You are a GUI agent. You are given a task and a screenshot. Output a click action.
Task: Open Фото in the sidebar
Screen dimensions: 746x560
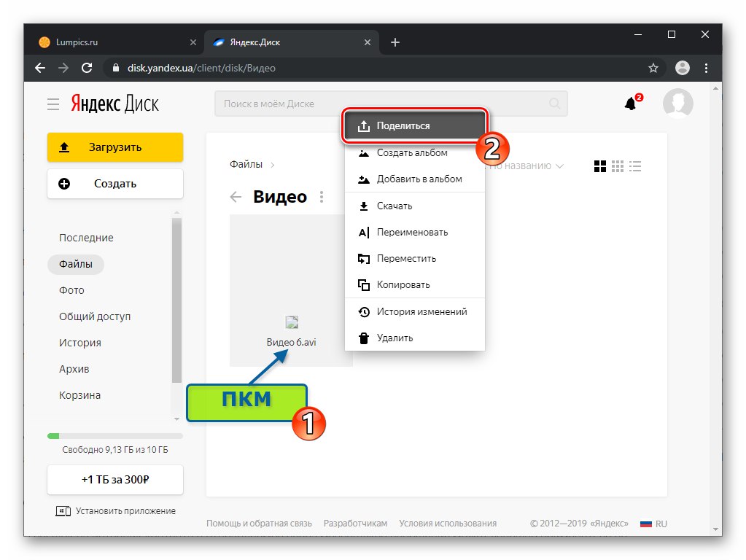tap(72, 290)
